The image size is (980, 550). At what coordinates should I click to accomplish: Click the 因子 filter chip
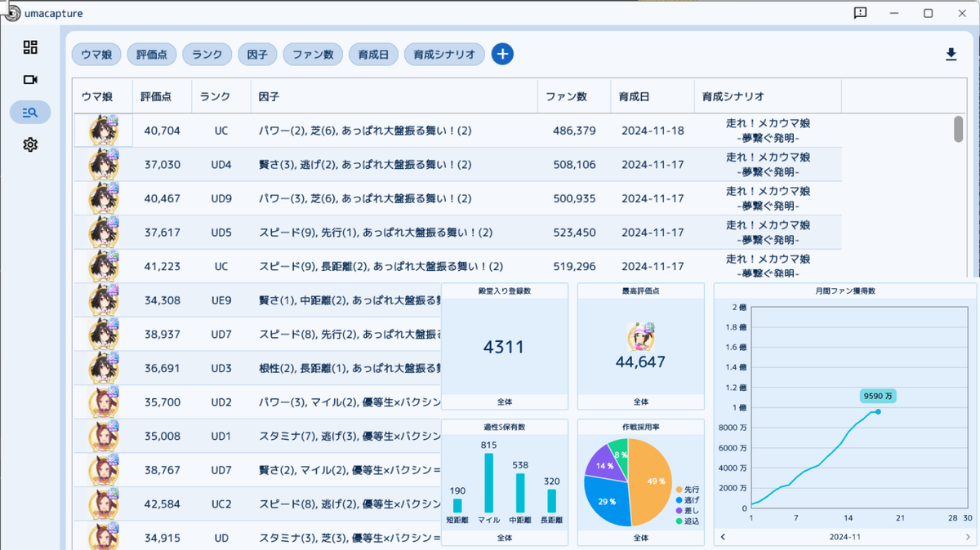coord(258,55)
